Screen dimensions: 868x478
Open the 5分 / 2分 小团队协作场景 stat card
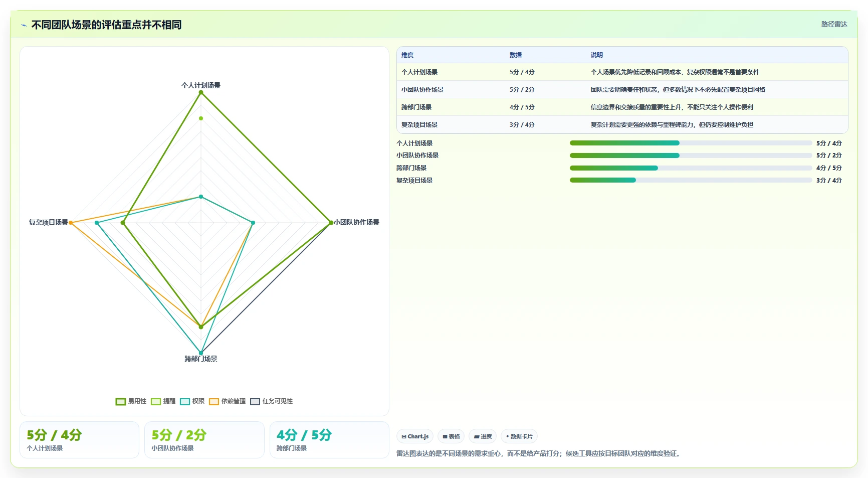204,440
